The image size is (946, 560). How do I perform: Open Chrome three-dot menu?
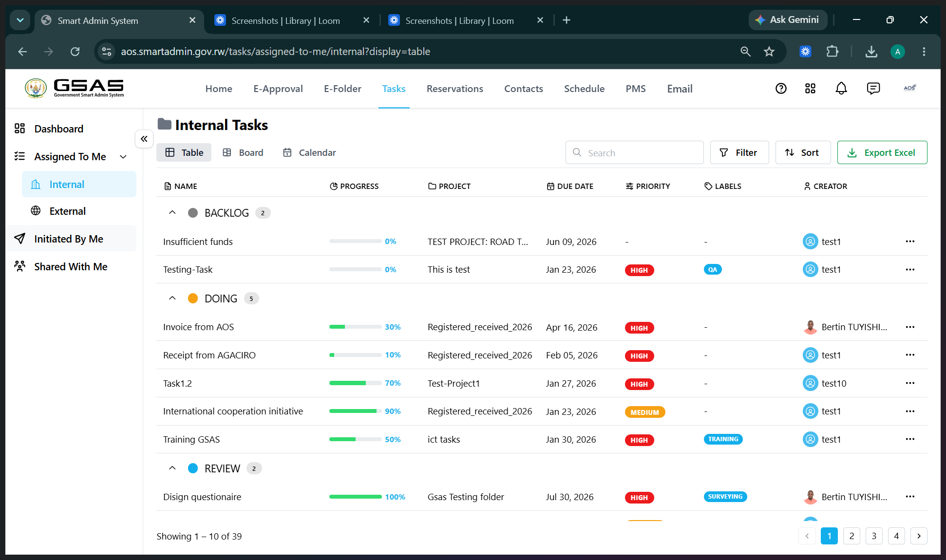click(924, 52)
